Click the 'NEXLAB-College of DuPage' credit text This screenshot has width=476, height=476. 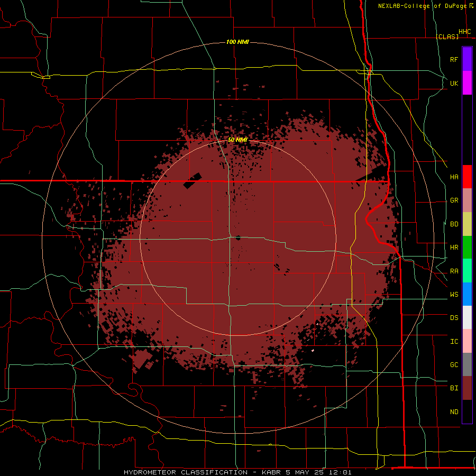[x=422, y=6]
